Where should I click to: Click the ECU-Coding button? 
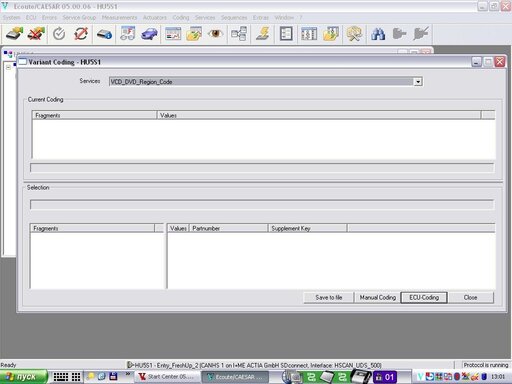point(424,297)
